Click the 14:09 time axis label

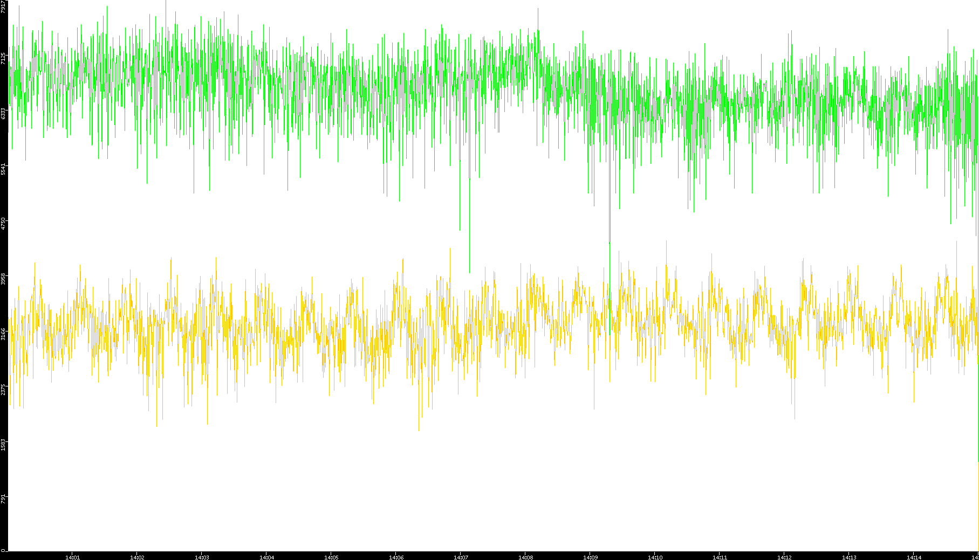(590, 557)
